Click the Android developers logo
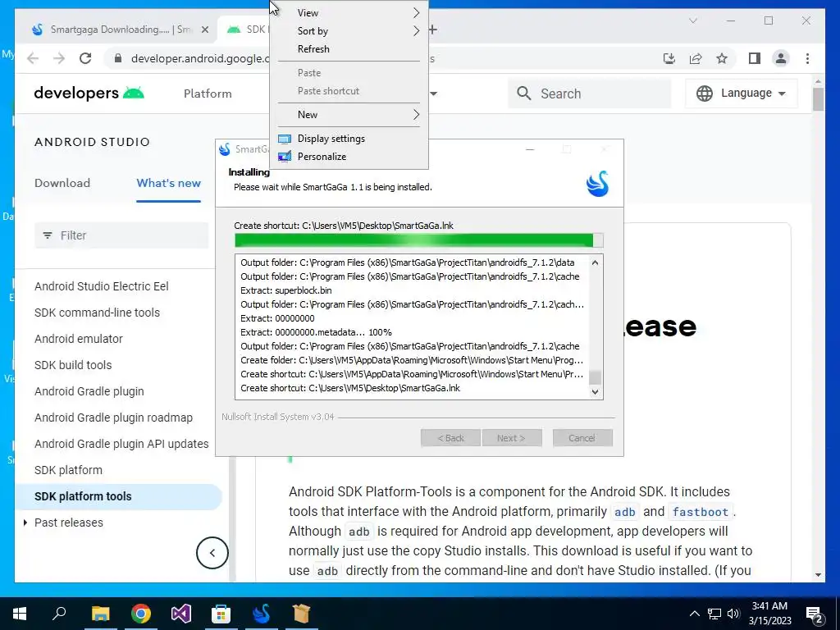The width and height of the screenshot is (840, 630). pyautogui.click(x=89, y=94)
